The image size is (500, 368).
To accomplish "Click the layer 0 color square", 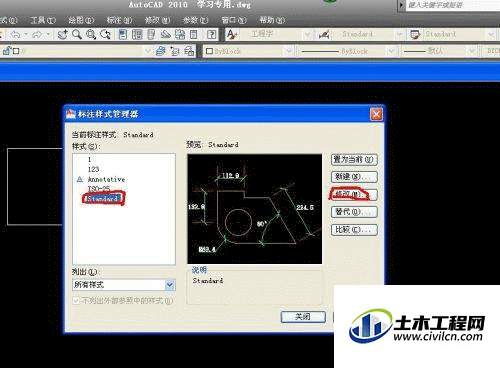I will coord(16,51).
